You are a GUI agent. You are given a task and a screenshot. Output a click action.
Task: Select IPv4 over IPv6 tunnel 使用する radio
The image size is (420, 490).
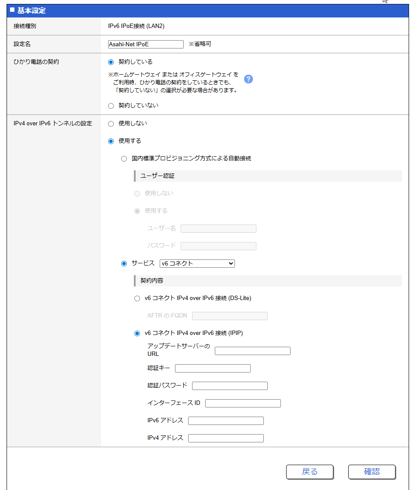[111, 141]
